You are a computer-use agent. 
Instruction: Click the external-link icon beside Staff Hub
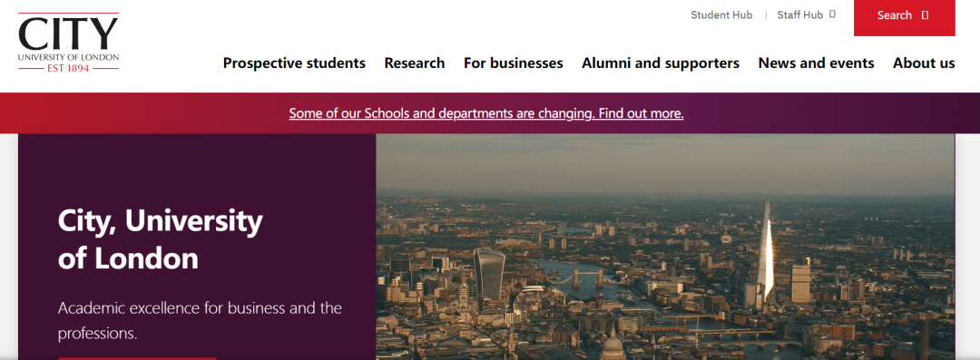coord(832,15)
